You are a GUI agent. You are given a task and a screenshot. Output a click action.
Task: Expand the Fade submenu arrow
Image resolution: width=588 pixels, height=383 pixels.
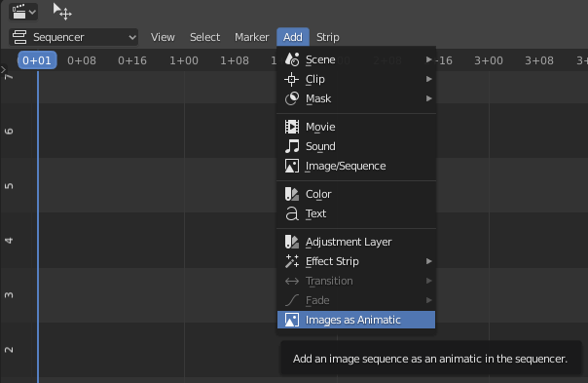pos(428,300)
